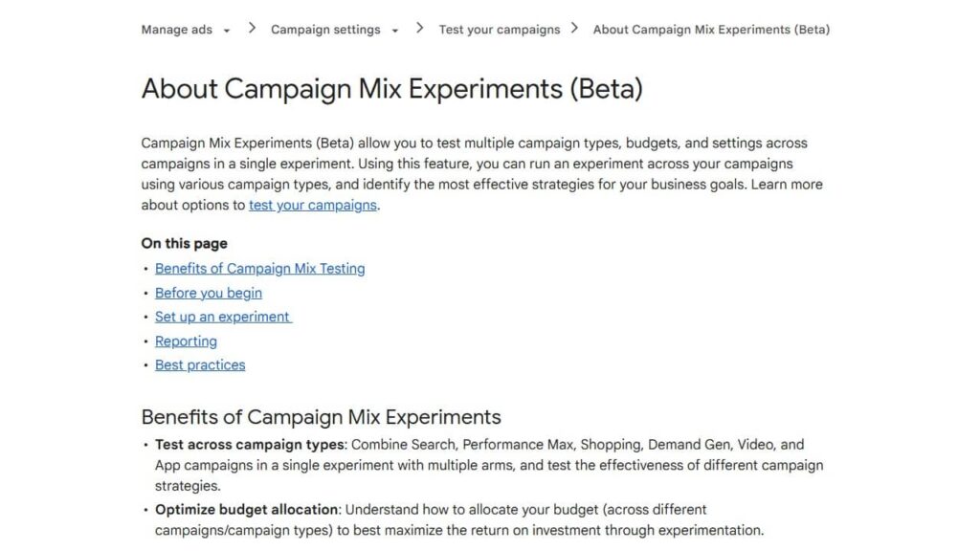The height and width of the screenshot is (551, 980).
Task: Click the Reporting link
Action: 186,341
